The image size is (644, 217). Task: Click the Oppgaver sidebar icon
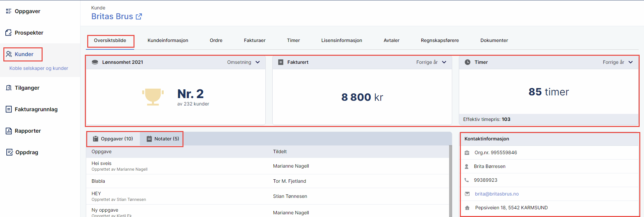click(x=9, y=11)
